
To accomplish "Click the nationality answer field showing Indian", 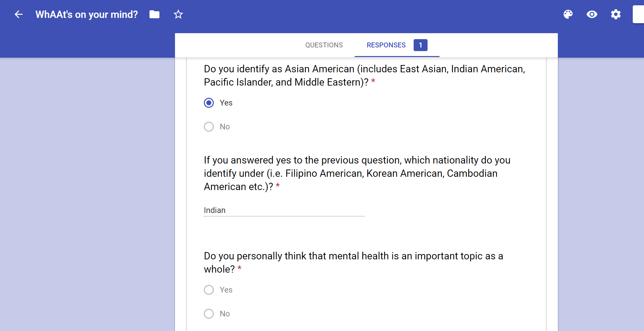I will point(284,210).
